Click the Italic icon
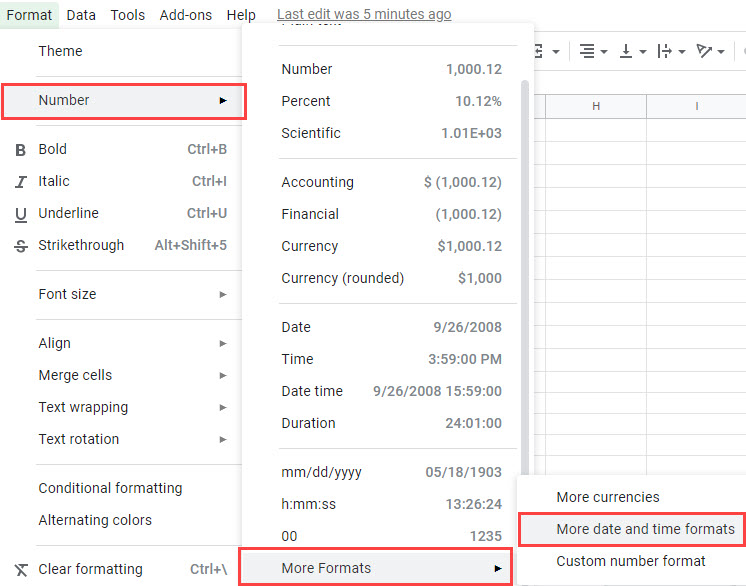This screenshot has width=746, height=586. (x=20, y=182)
